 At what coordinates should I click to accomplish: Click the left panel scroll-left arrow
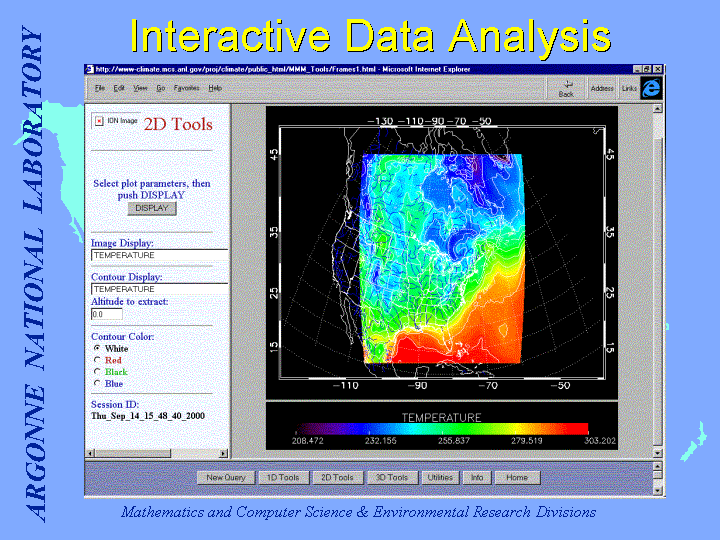91,453
